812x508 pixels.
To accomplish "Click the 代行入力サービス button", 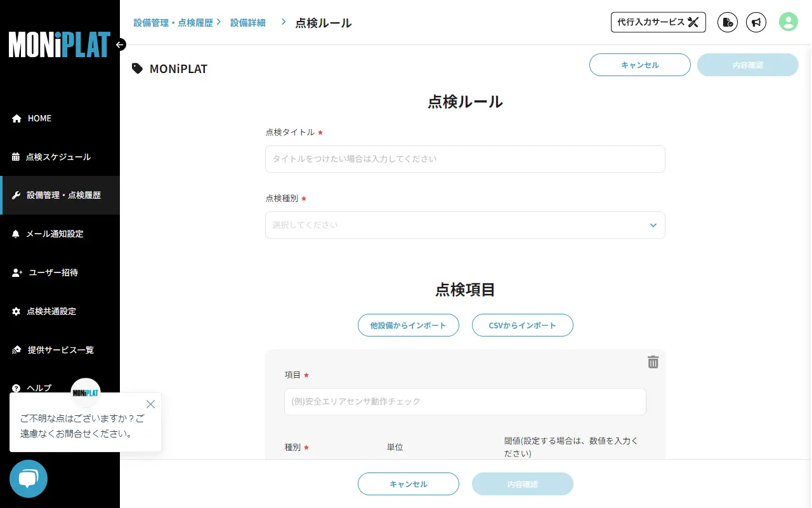I will [x=658, y=22].
